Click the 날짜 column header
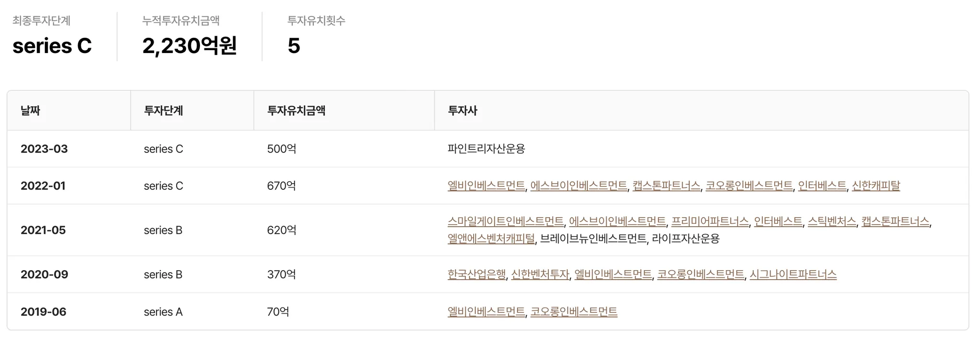 pos(30,110)
